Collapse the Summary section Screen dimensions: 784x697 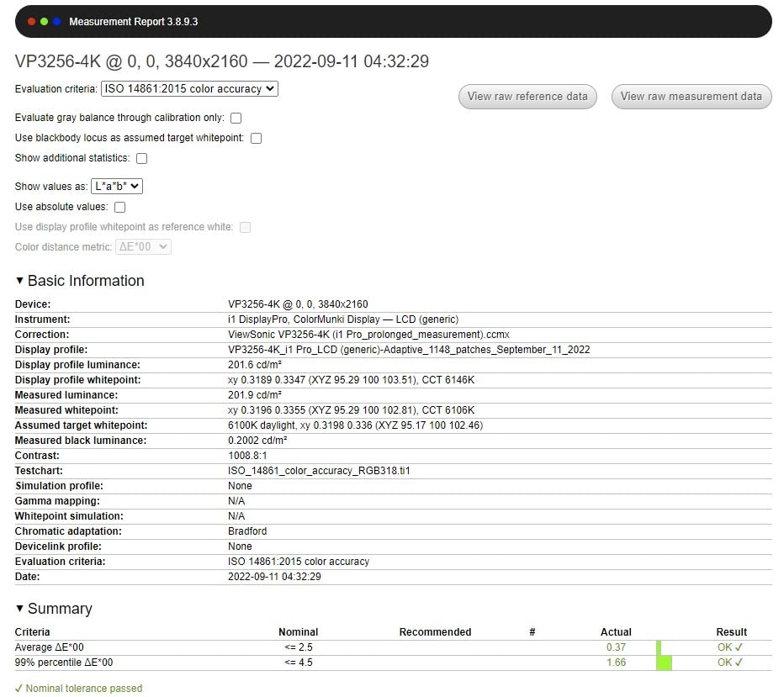click(20, 609)
